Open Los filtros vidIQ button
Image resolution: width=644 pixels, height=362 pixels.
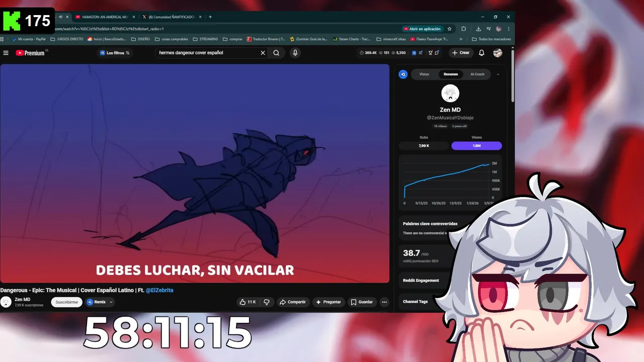tap(115, 53)
